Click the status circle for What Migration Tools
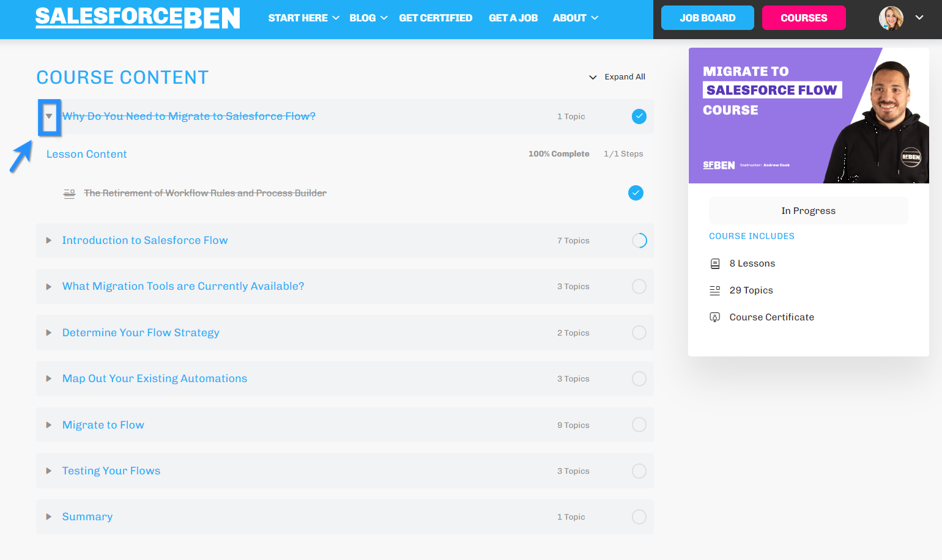The height and width of the screenshot is (560, 942). click(x=639, y=286)
